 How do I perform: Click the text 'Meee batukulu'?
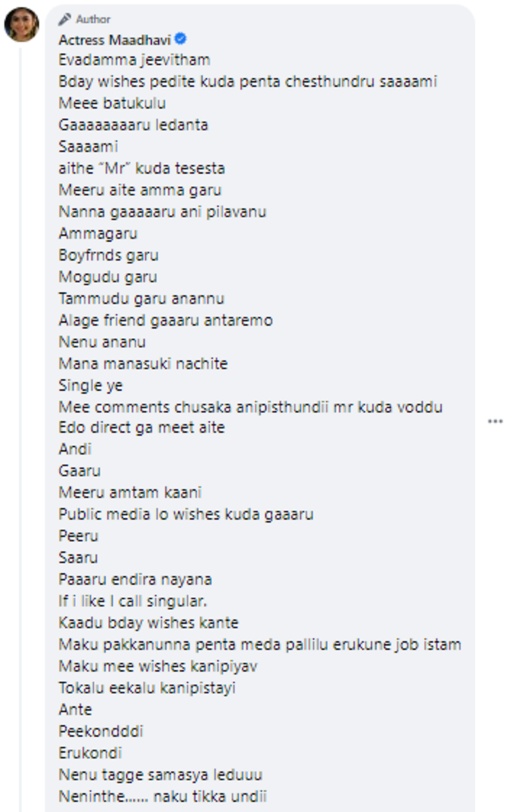[x=112, y=103]
